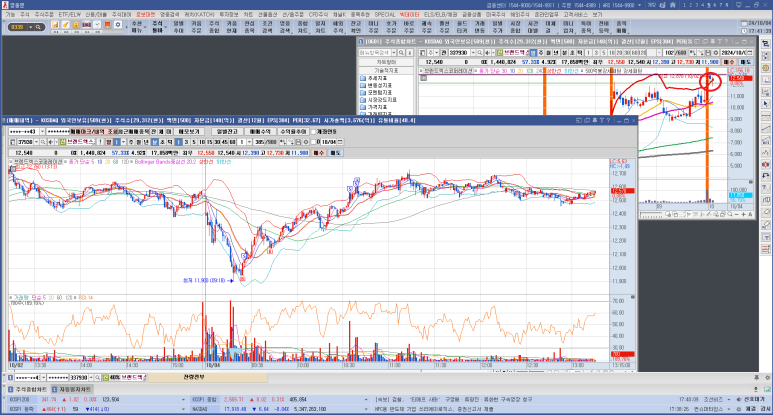Open the dropdown on the 메뉴항목검색 box

(x=394, y=52)
